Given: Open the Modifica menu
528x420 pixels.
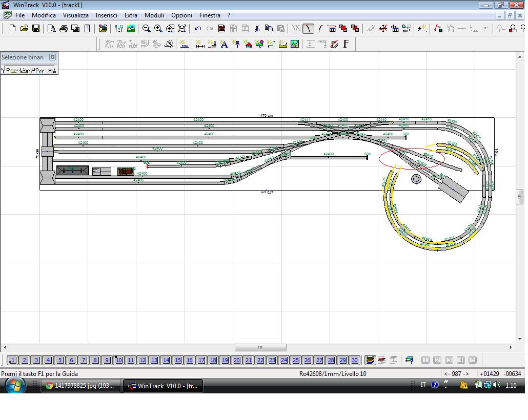Looking at the screenshot, I should pos(44,15).
